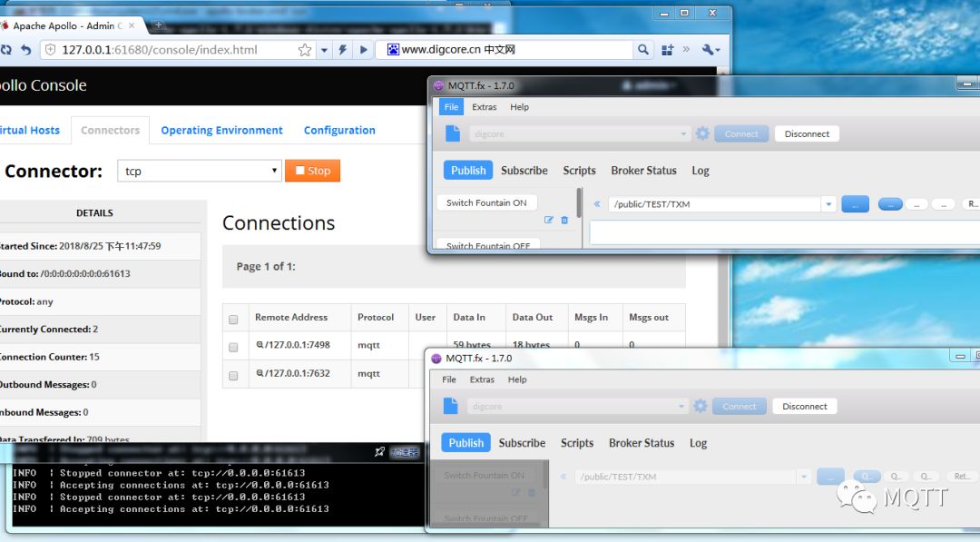Click Disconnect in the upper MQTT.fx window
This screenshot has height=542, width=980.
click(x=807, y=133)
